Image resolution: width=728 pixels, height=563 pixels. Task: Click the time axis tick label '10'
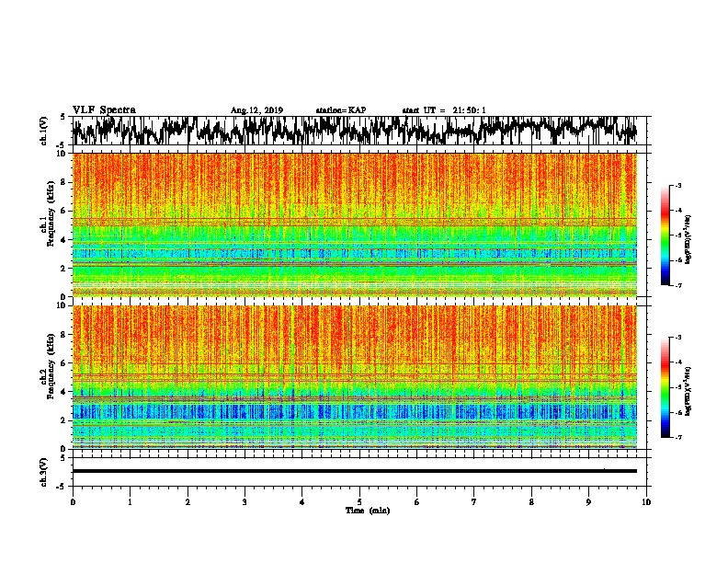point(646,501)
